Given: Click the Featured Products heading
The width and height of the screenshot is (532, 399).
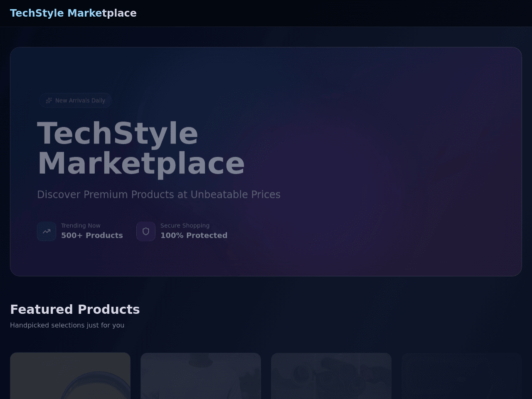Looking at the screenshot, I should (x=75, y=309).
